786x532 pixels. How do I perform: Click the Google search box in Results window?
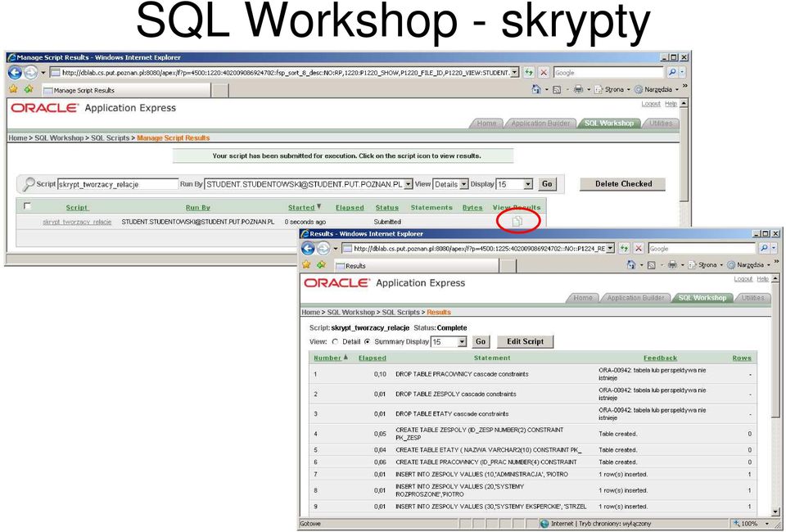(x=702, y=249)
